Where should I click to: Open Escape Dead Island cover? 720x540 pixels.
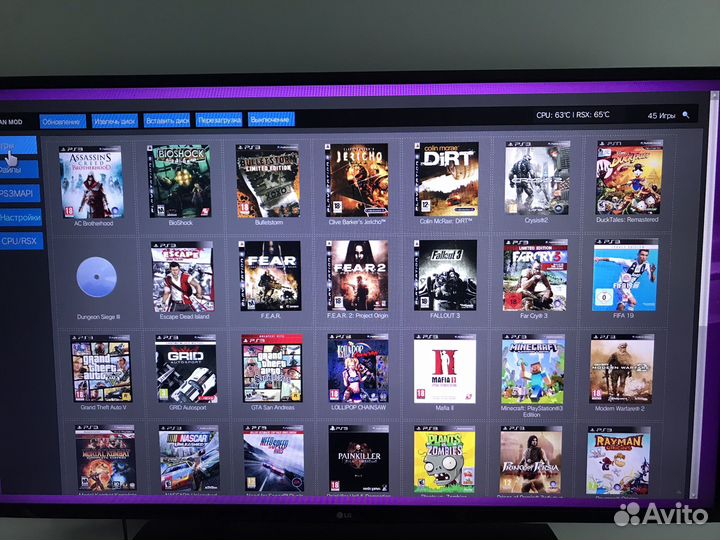[x=183, y=277]
